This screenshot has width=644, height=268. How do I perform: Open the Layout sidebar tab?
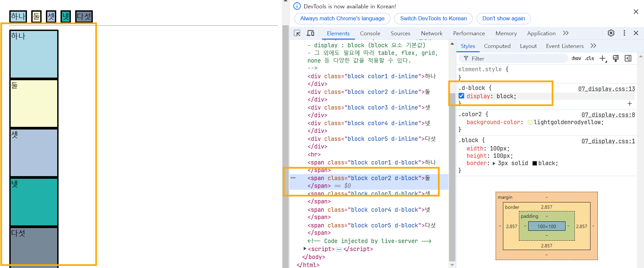[x=528, y=46]
